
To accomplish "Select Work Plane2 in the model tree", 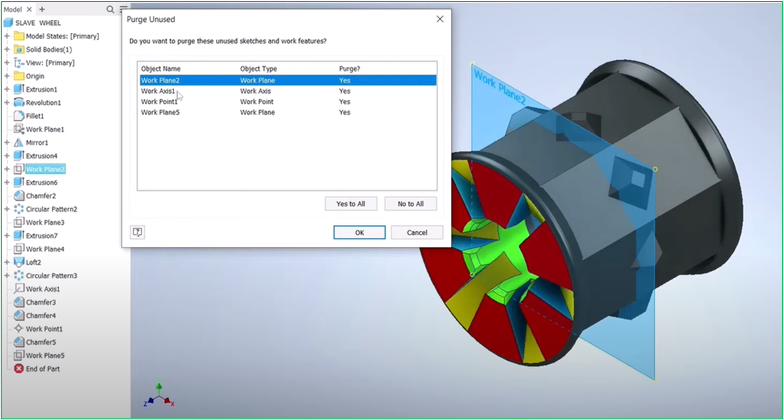I will 46,169.
